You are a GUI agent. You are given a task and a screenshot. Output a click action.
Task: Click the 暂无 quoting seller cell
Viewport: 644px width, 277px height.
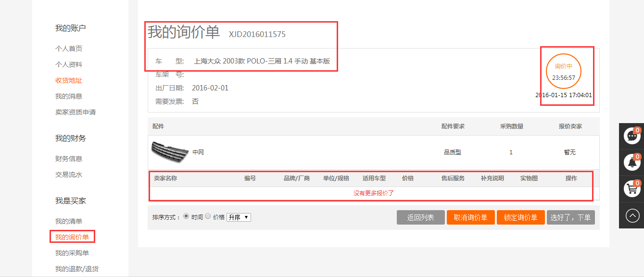click(x=570, y=152)
